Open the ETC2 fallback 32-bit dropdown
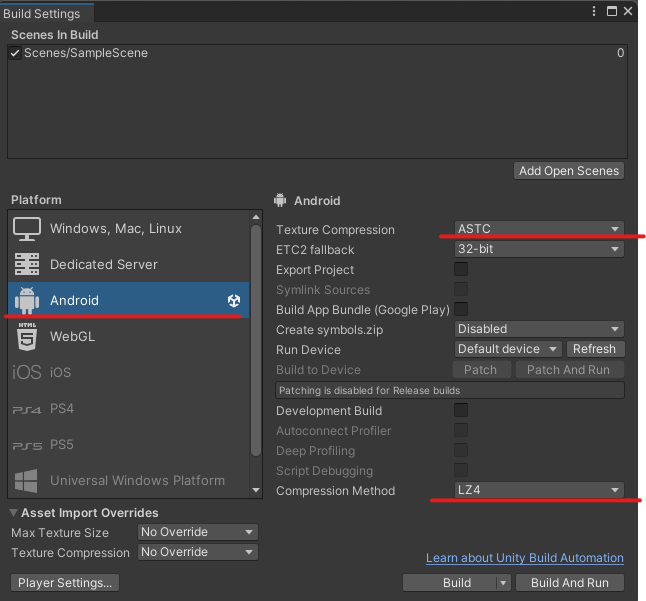This screenshot has width=646, height=601. click(539, 249)
